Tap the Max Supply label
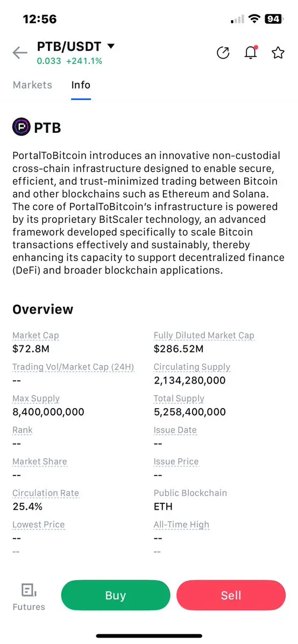 [36, 399]
